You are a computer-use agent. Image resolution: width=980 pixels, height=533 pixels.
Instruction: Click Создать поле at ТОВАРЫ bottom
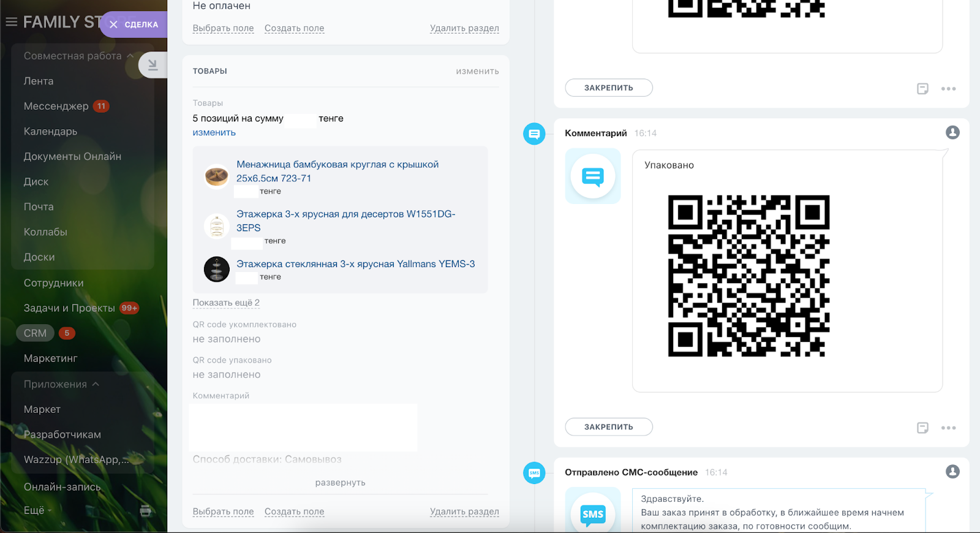click(x=294, y=512)
